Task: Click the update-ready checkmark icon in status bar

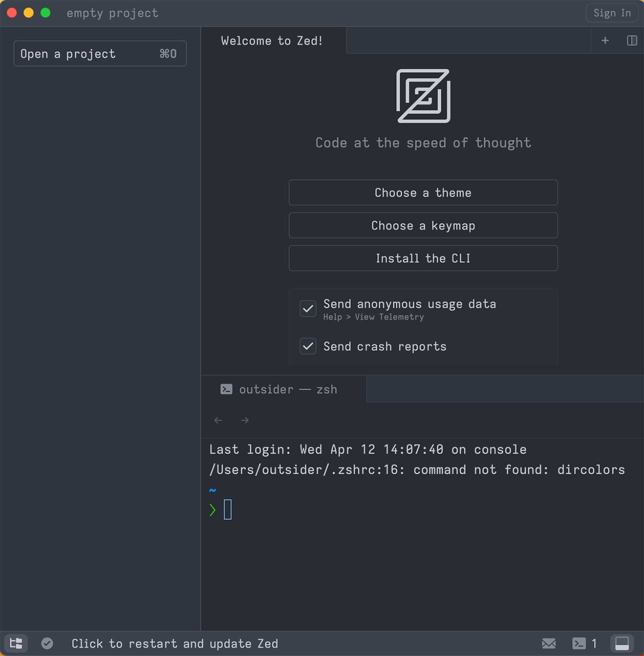Action: coord(47,643)
